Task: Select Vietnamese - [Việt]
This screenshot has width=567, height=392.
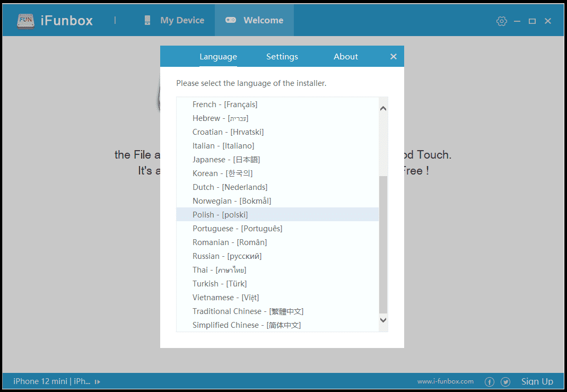Action: click(278, 297)
